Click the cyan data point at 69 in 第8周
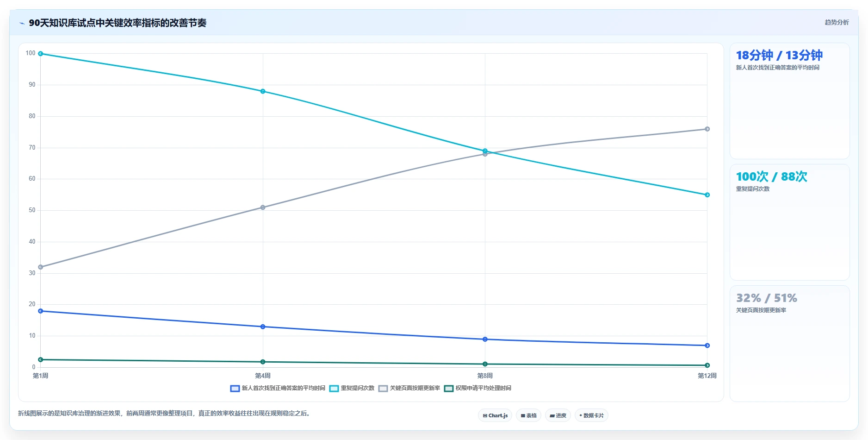Screen dimensions: 868x440 485,151
